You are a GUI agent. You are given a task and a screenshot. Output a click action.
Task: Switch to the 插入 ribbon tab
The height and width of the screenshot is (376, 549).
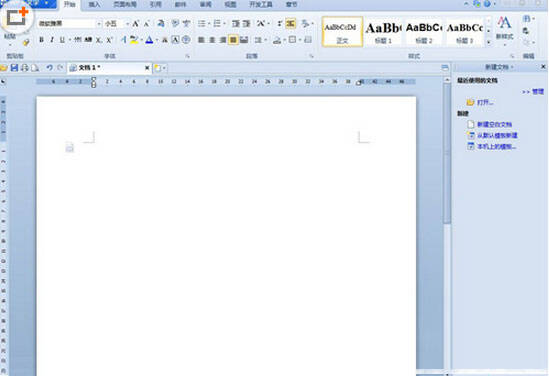94,5
